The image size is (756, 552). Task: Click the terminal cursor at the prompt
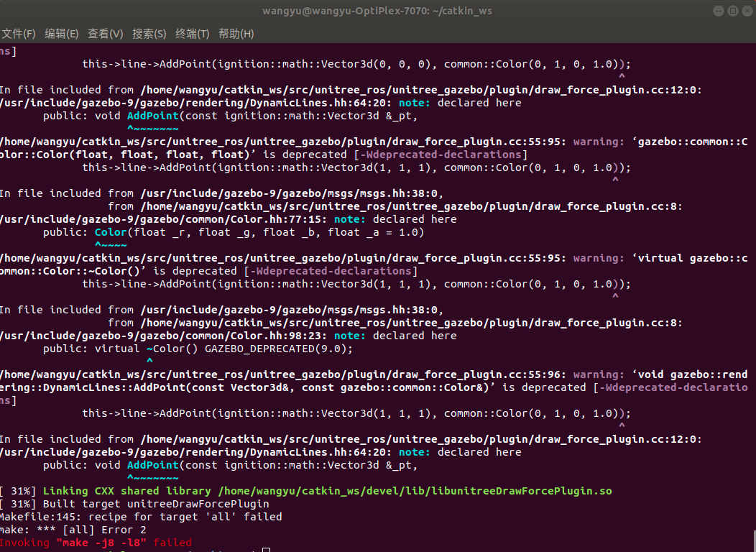266,550
